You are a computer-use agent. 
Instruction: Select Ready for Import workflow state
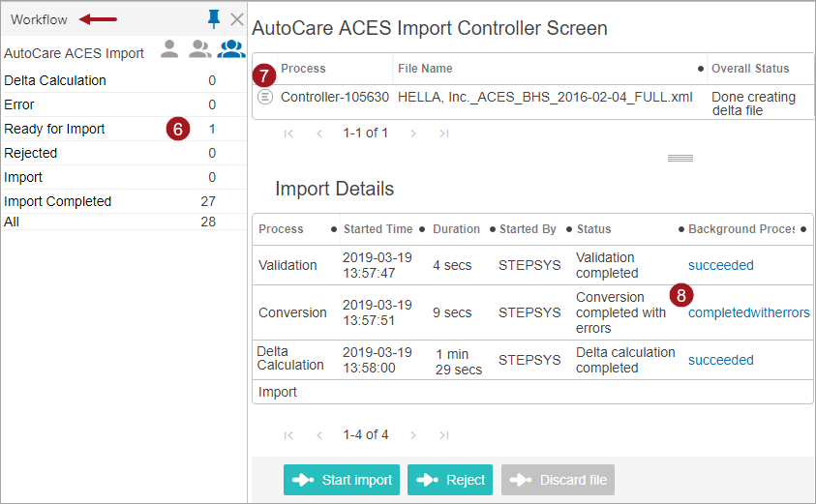click(x=124, y=129)
